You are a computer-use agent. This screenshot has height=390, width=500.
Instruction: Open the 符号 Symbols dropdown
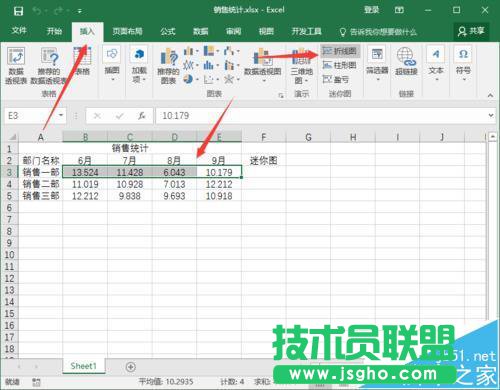coord(463,64)
